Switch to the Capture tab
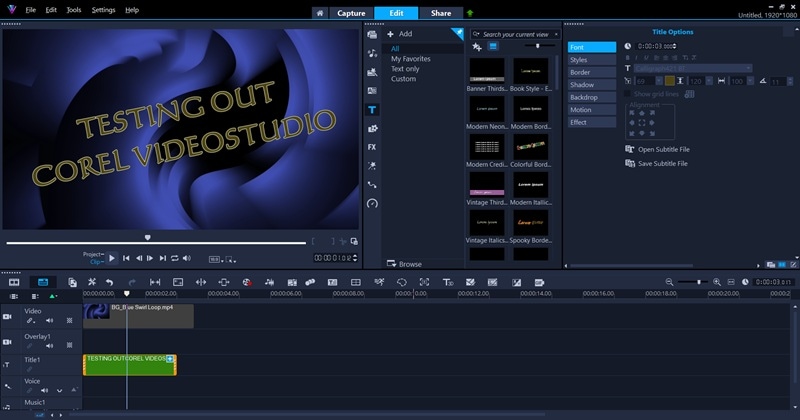Screen dimensions: 800x420 coord(351,13)
